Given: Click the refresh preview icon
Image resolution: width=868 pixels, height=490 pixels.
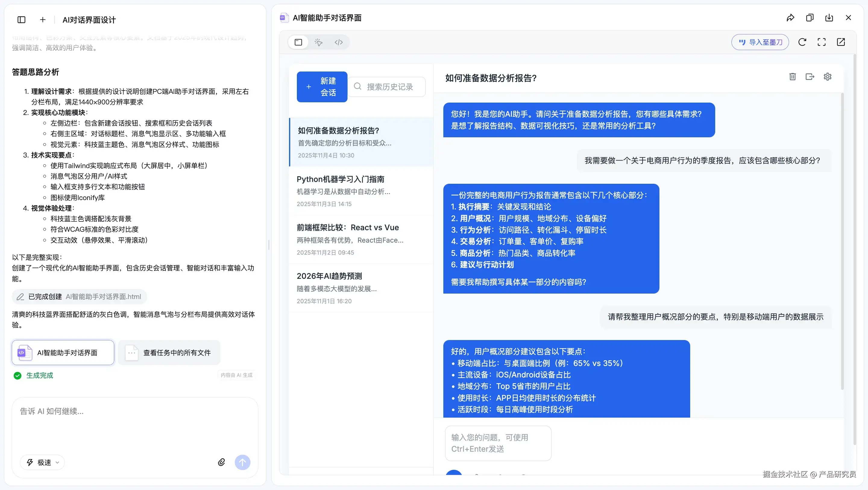Looking at the screenshot, I should pyautogui.click(x=802, y=42).
